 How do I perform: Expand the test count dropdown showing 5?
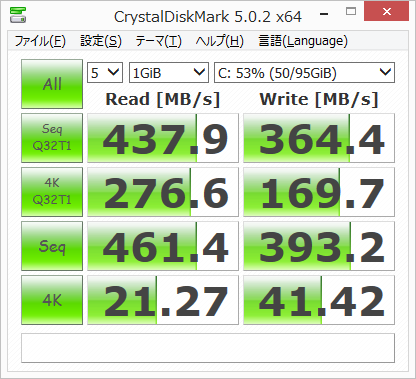point(105,72)
